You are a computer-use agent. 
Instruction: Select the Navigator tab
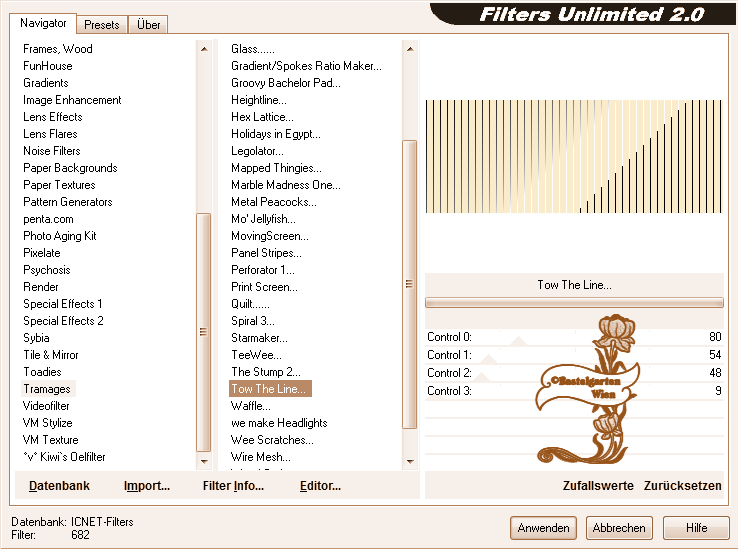coord(43,23)
